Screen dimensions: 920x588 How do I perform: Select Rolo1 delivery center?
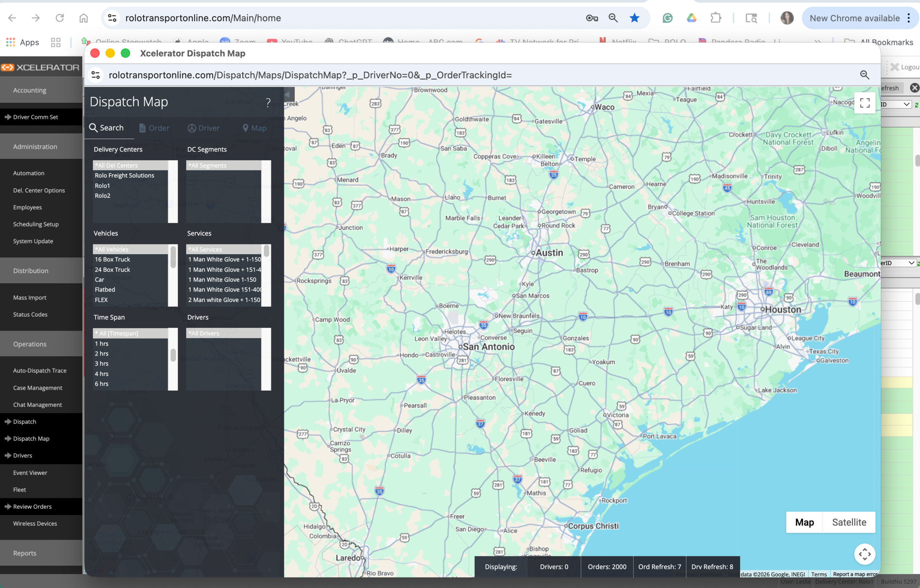coord(130,186)
